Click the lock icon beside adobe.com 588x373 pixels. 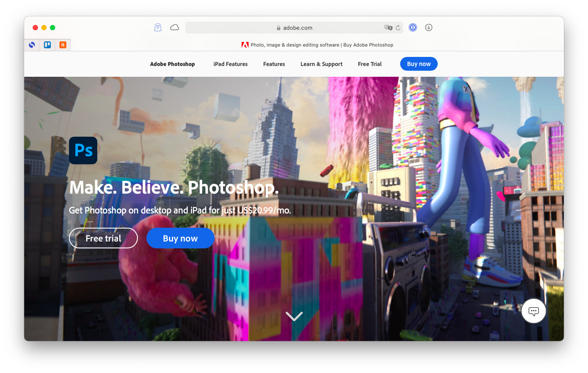point(279,28)
